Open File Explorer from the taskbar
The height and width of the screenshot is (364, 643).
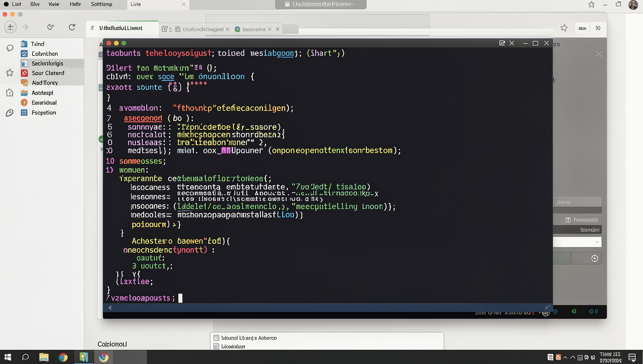coord(44,357)
